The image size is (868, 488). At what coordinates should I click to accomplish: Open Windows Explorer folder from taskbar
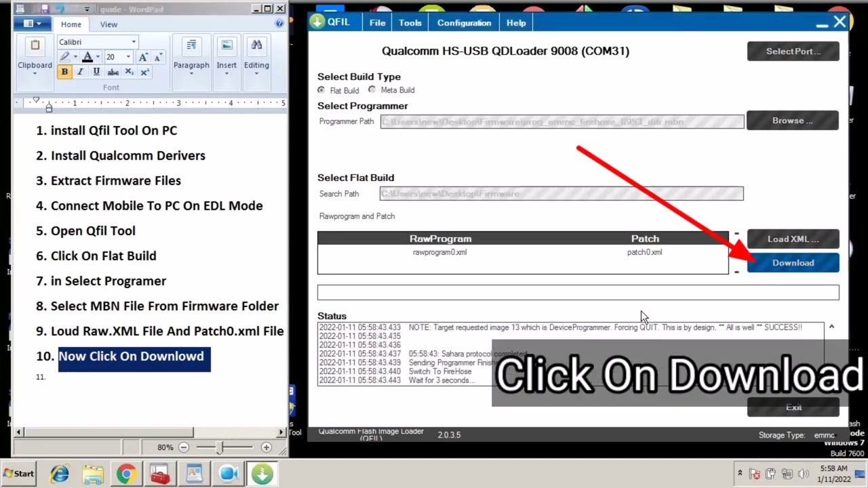93,474
